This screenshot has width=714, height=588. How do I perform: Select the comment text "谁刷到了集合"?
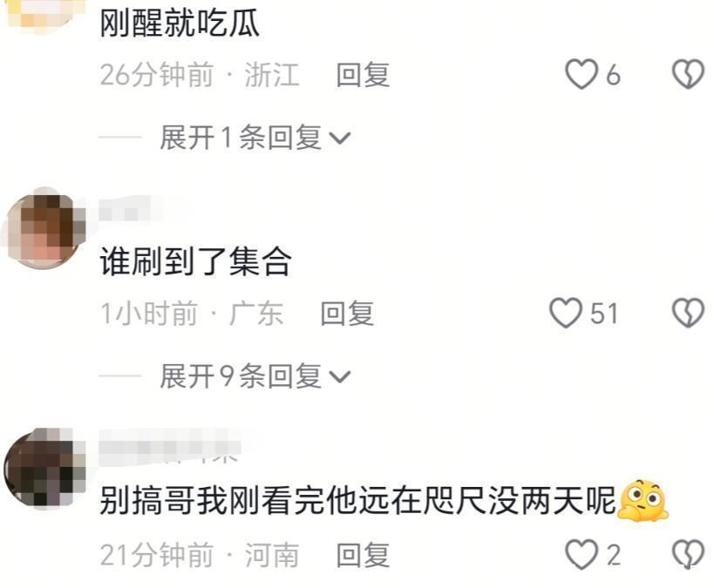pyautogui.click(x=195, y=261)
